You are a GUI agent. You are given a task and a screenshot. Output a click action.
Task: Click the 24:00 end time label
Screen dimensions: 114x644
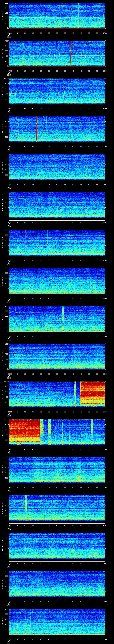click(x=105, y=298)
